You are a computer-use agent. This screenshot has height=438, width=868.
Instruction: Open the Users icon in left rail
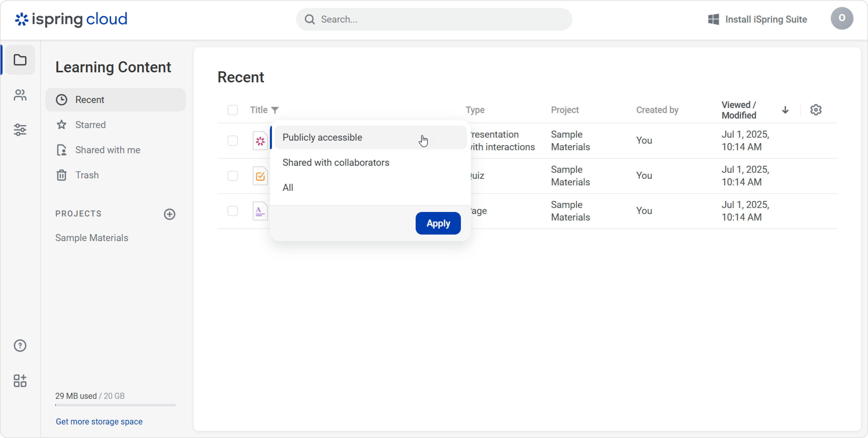[20, 95]
